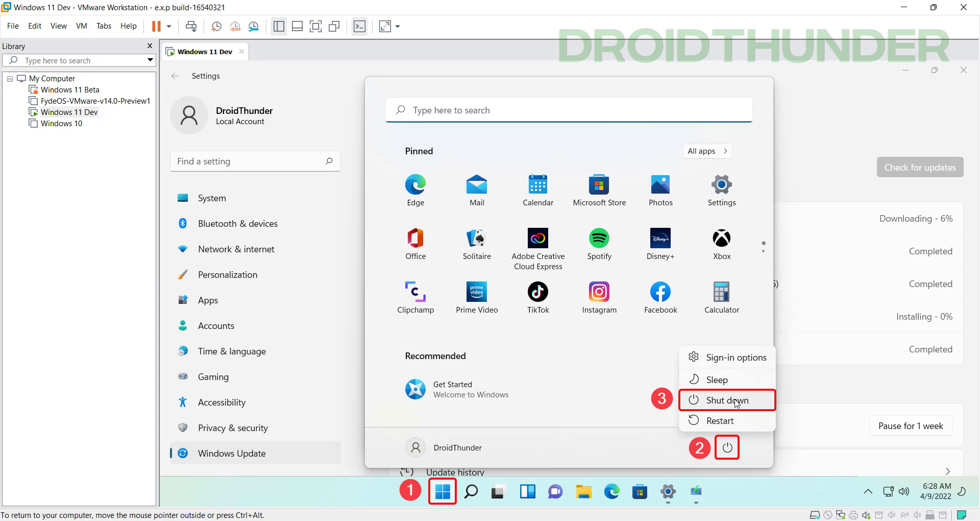Launch Microsoft Store from pinned apps
Viewport: 980px width, 521px height.
click(x=599, y=190)
